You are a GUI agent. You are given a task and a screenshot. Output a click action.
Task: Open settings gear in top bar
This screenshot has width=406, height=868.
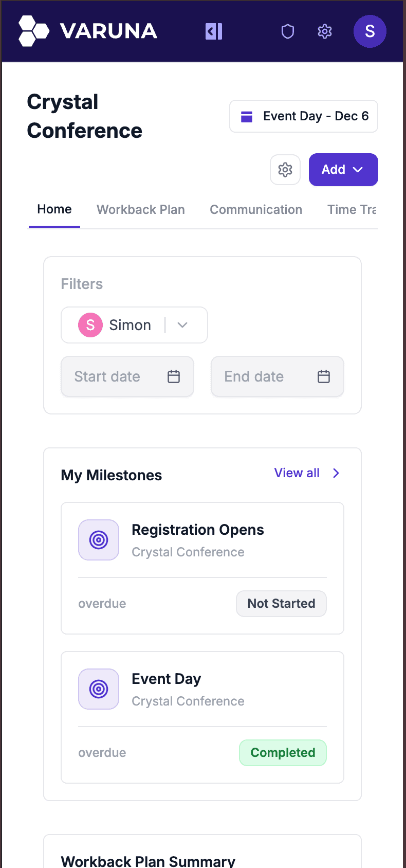click(x=325, y=31)
